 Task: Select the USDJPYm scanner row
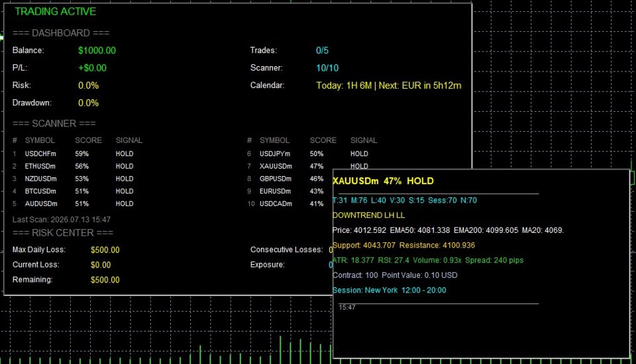[x=308, y=154]
